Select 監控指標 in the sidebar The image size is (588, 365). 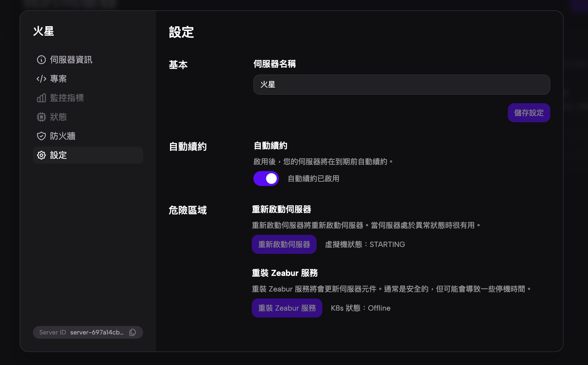[x=67, y=98]
